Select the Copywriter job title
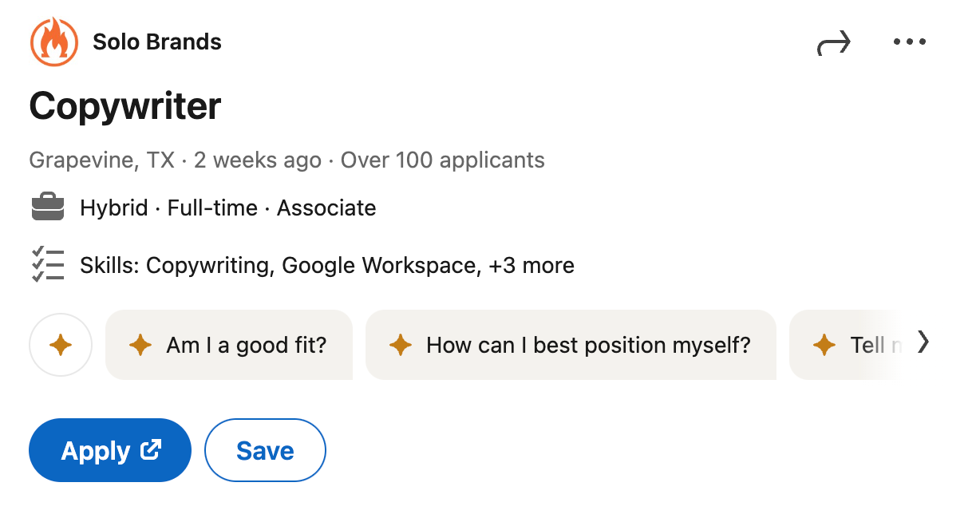This screenshot has width=980, height=522. tap(124, 105)
